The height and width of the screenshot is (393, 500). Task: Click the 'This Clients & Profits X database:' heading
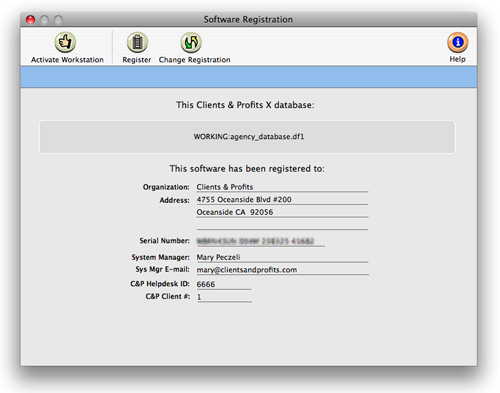point(245,105)
